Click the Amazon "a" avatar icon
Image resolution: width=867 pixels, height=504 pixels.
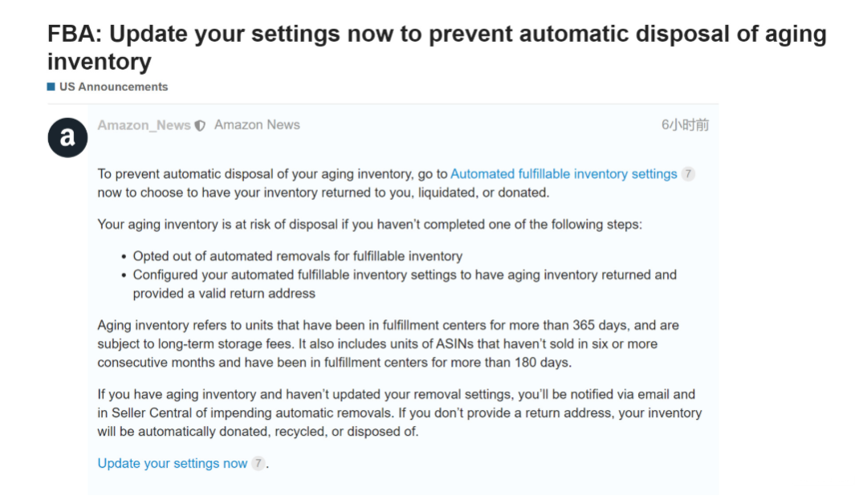coord(67,137)
